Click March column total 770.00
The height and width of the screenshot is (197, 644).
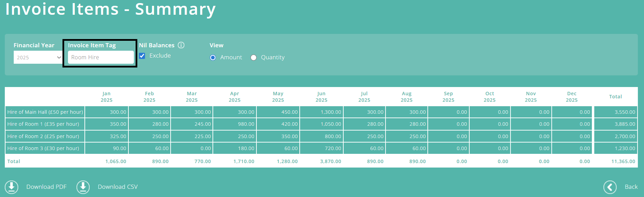[203, 161]
